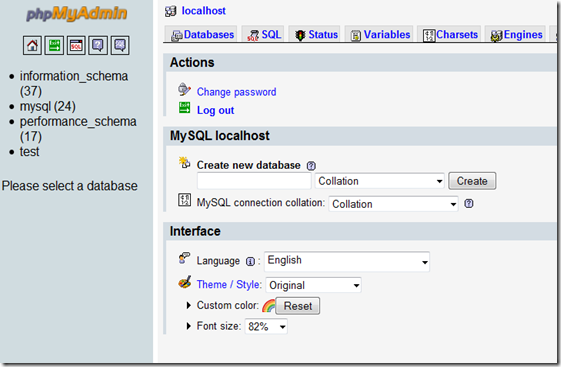Select the performance_schema database
Viewport: 561px width, 367px height.
pos(78,129)
